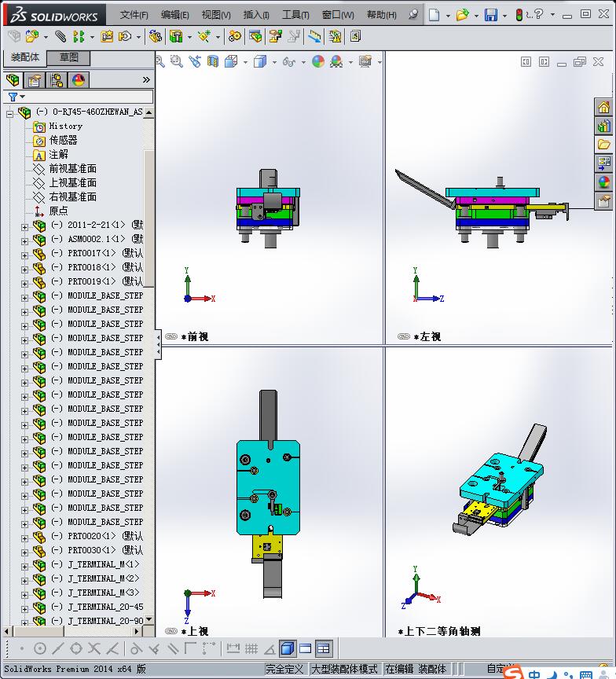The width and height of the screenshot is (616, 679).
Task: Click the New Motion Study gears icon
Action: (x=235, y=36)
